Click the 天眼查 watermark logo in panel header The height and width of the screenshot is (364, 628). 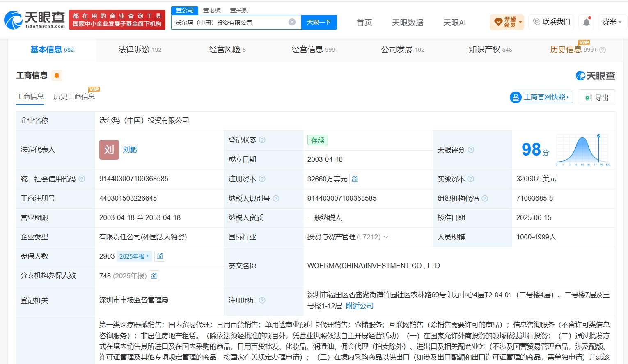596,76
